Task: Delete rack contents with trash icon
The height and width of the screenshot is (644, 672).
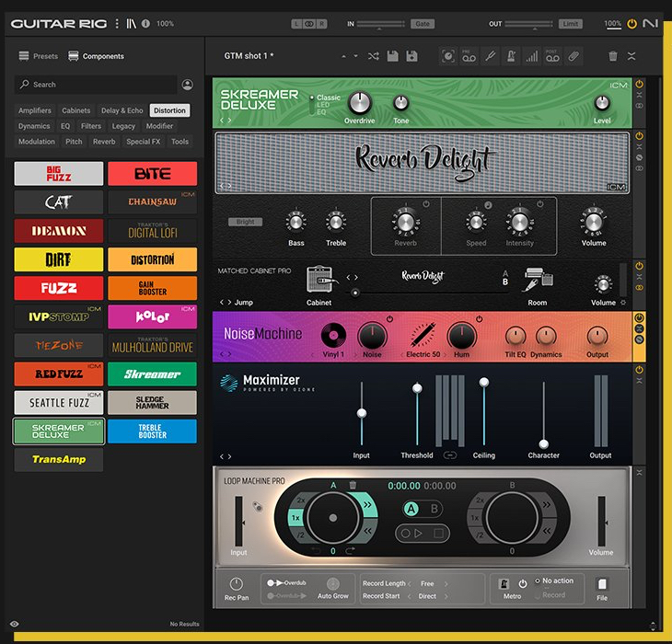Action: (x=613, y=56)
